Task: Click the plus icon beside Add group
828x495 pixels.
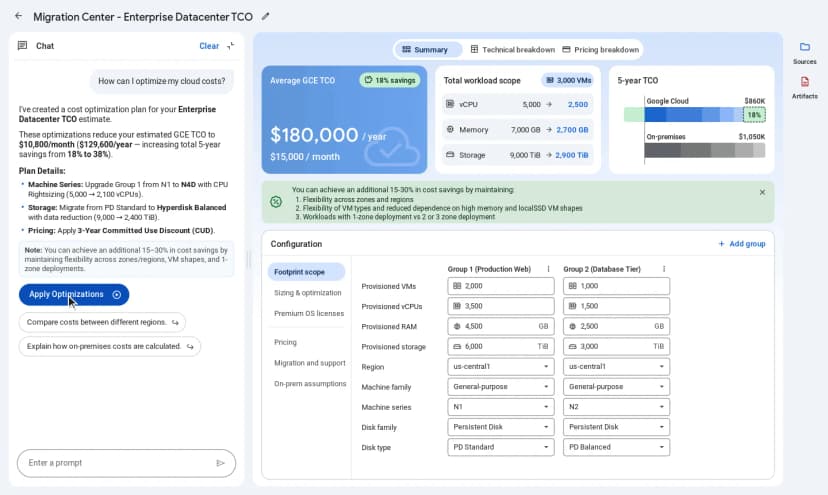Action: click(x=721, y=244)
